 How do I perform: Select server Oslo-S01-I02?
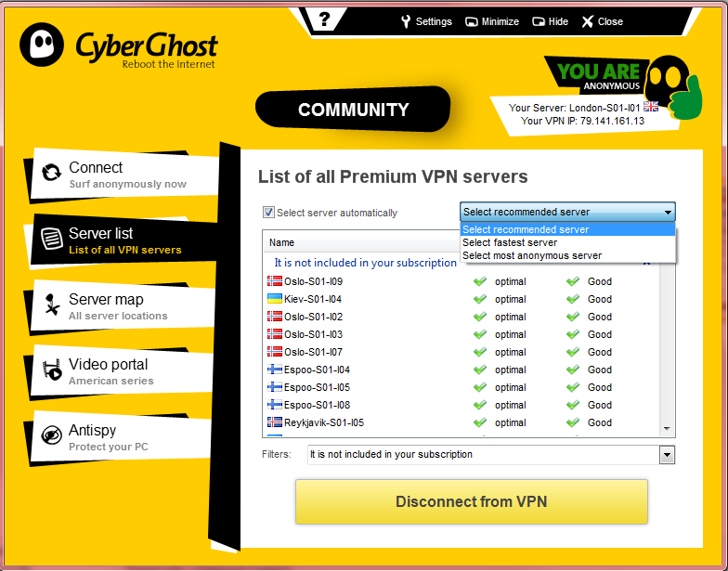[x=314, y=317]
